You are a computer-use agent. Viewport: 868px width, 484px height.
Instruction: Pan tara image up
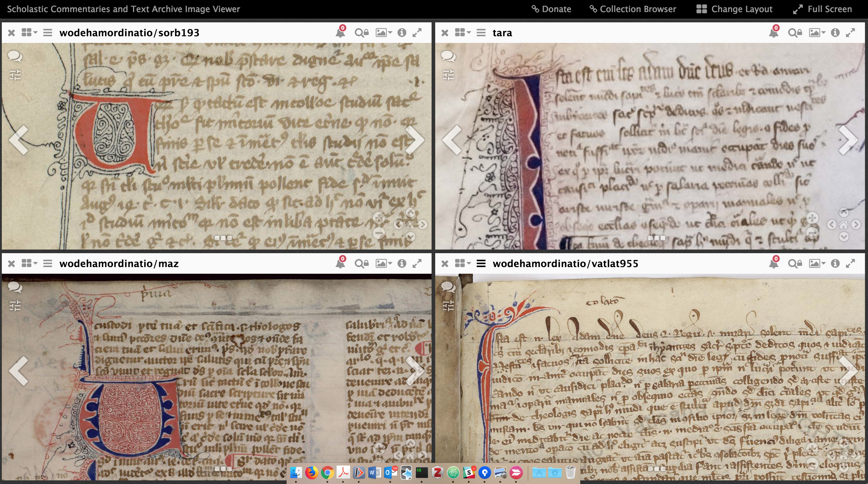[x=844, y=212]
